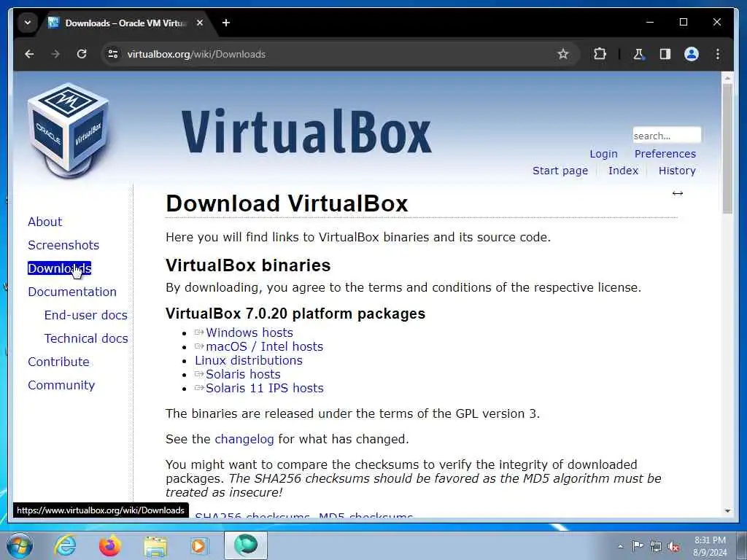Open Windows Media Player on taskbar
The width and height of the screenshot is (747, 560).
tap(199, 545)
